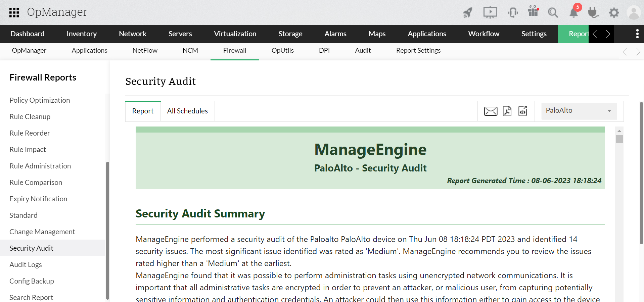Open the gear settings icon
This screenshot has width=644, height=302.
point(614,13)
